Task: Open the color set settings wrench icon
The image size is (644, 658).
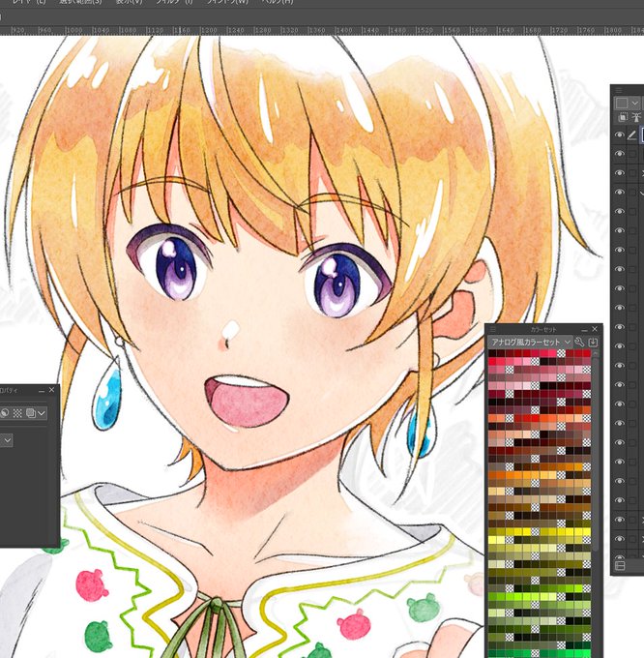Action: click(x=579, y=342)
